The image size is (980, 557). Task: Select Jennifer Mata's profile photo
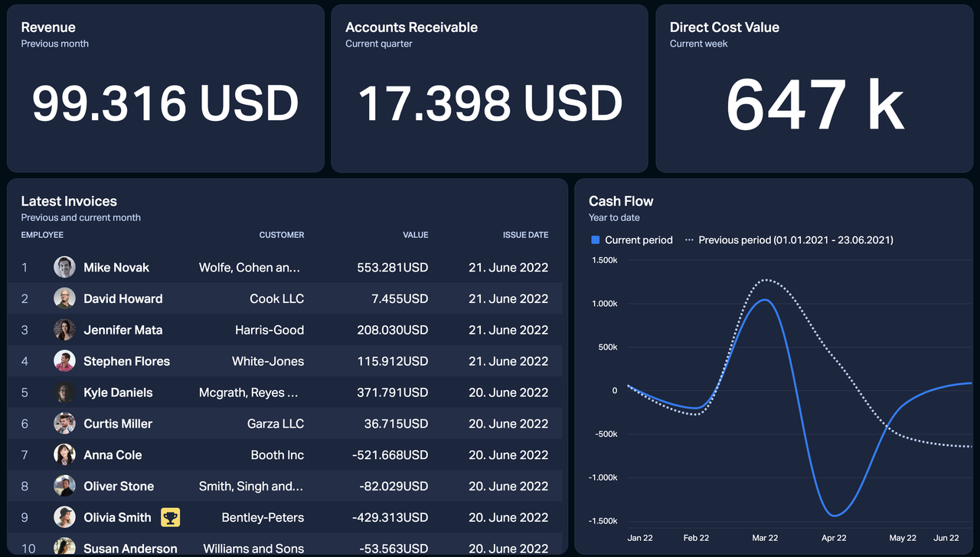click(64, 330)
